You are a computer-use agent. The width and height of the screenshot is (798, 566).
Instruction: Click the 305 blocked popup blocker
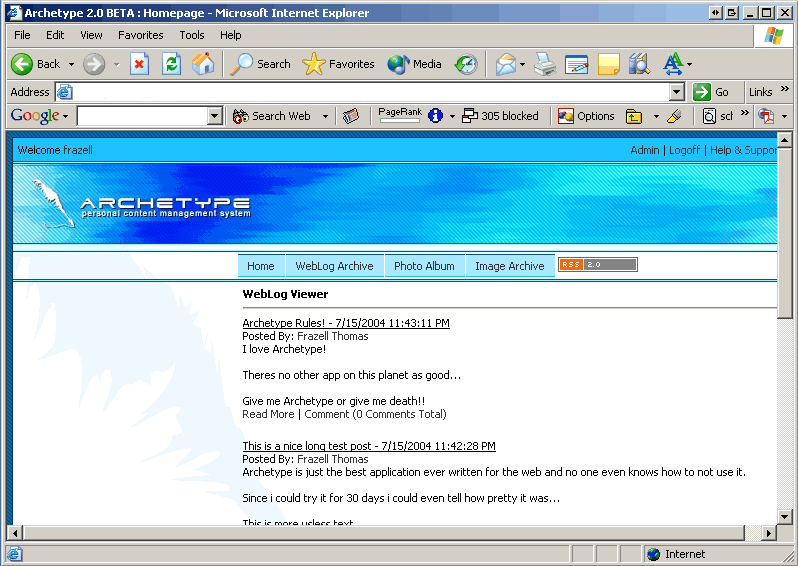(500, 116)
